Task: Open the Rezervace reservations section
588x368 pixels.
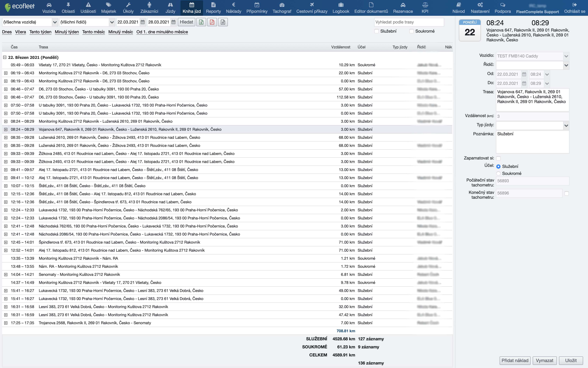Action: (403, 8)
